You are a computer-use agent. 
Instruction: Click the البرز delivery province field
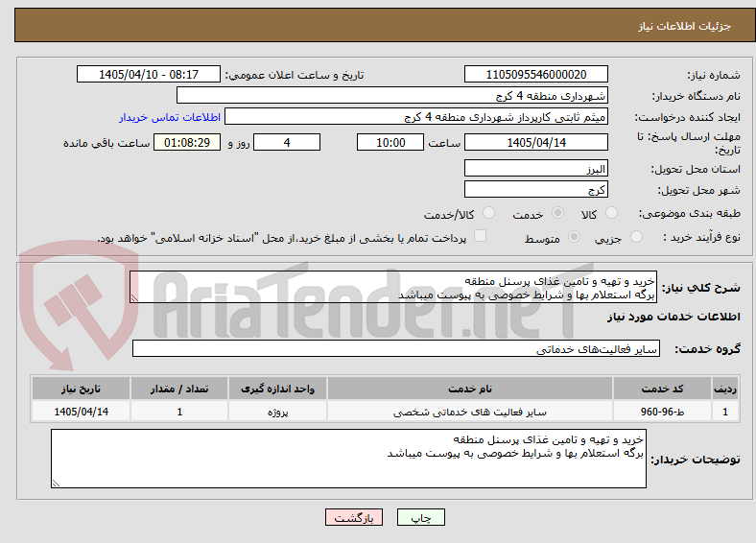tap(536, 168)
